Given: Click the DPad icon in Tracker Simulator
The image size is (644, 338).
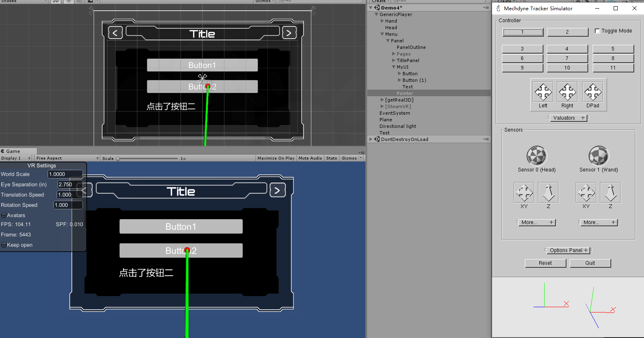Looking at the screenshot, I should [593, 91].
